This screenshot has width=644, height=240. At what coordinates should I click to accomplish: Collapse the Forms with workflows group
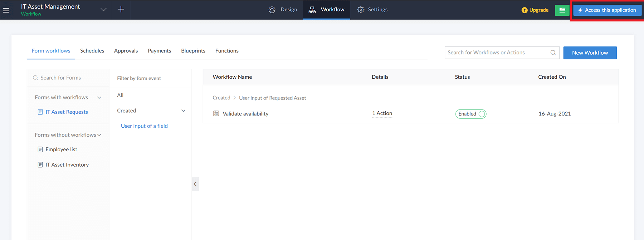point(99,98)
